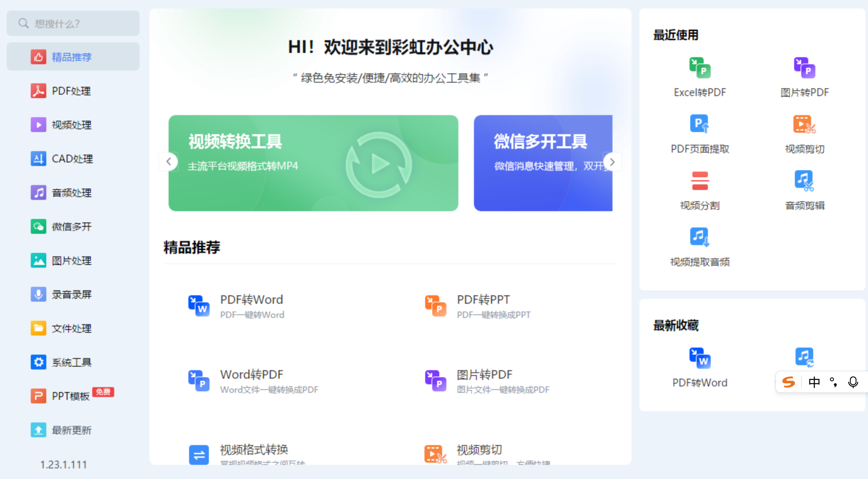The image size is (868, 479).
Task: Click the 音频剪辑 recent tool icon
Action: coord(804,181)
